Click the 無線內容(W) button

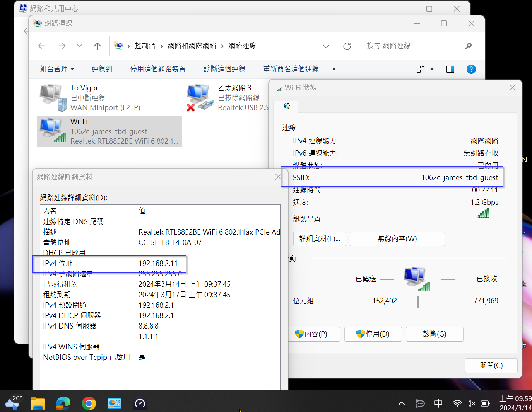[x=397, y=239]
